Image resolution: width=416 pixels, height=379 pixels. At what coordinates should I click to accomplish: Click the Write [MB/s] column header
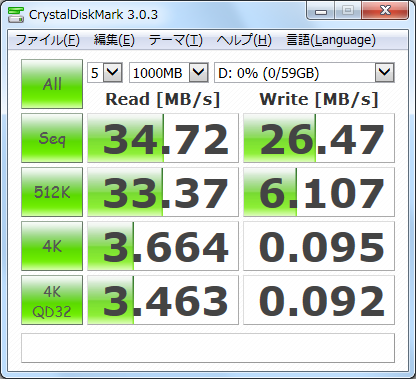click(319, 99)
